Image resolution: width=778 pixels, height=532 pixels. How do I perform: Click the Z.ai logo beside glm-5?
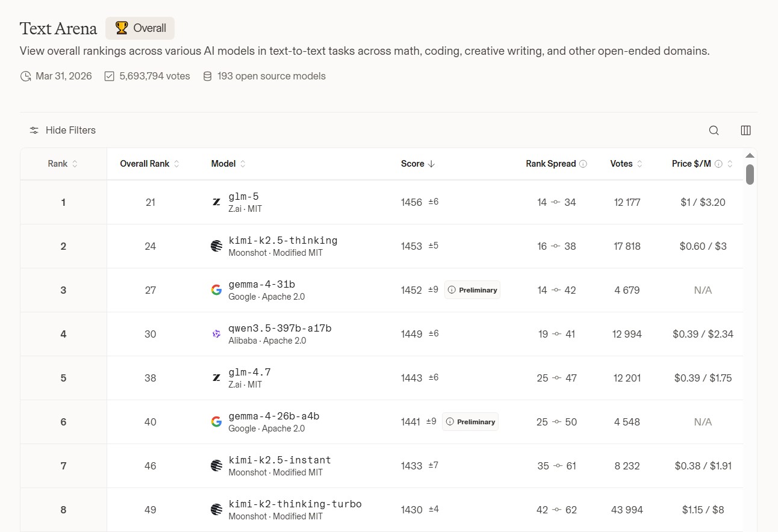tap(217, 202)
